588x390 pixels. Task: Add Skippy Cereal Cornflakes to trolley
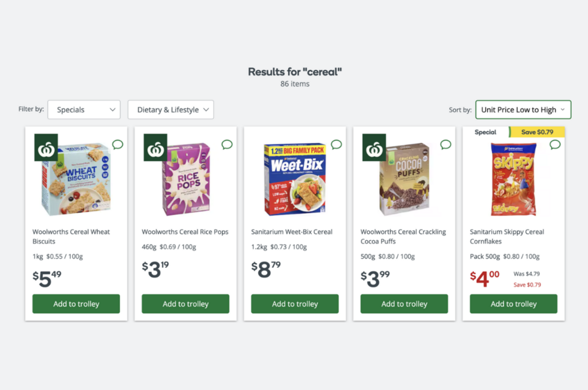(x=513, y=303)
